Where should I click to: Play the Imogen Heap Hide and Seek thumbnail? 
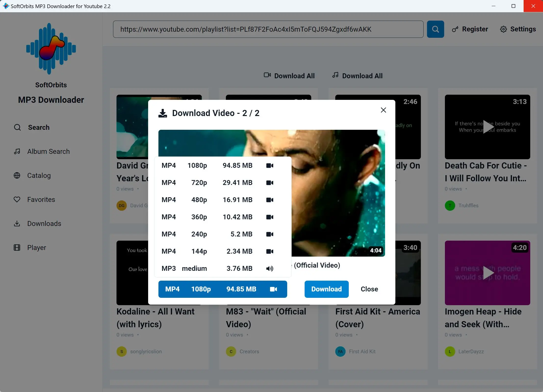point(487,273)
